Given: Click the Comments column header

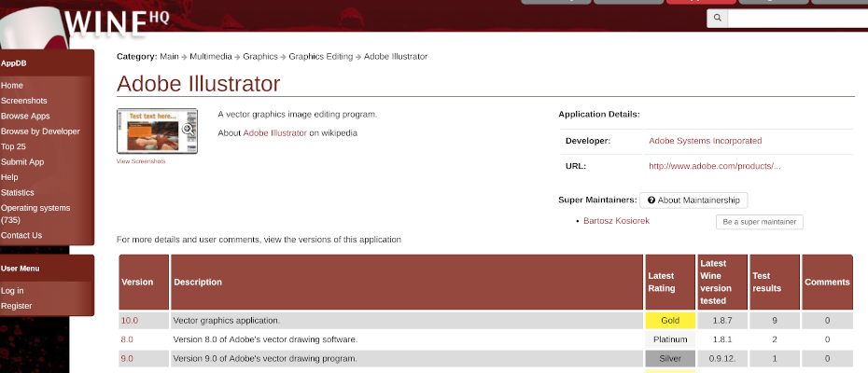Looking at the screenshot, I should (x=827, y=283).
